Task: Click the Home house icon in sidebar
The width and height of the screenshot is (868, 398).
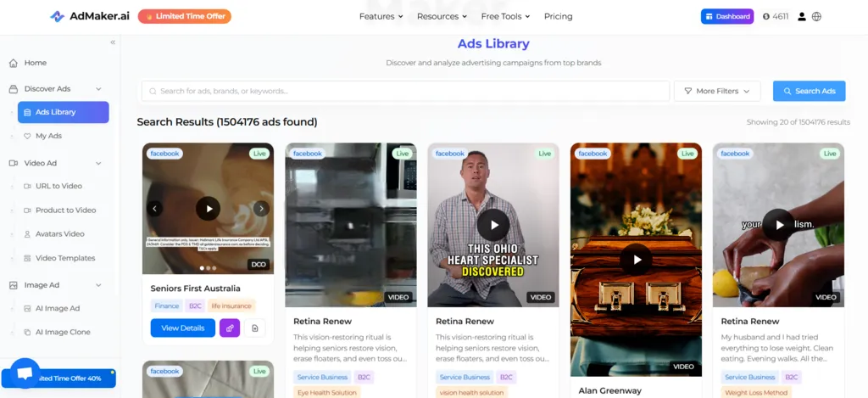Action: click(14, 63)
